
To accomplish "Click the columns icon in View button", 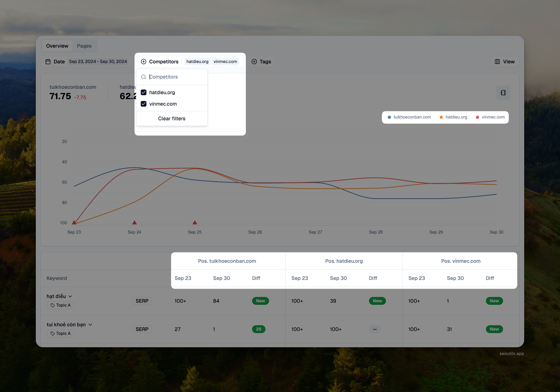I will click(497, 61).
